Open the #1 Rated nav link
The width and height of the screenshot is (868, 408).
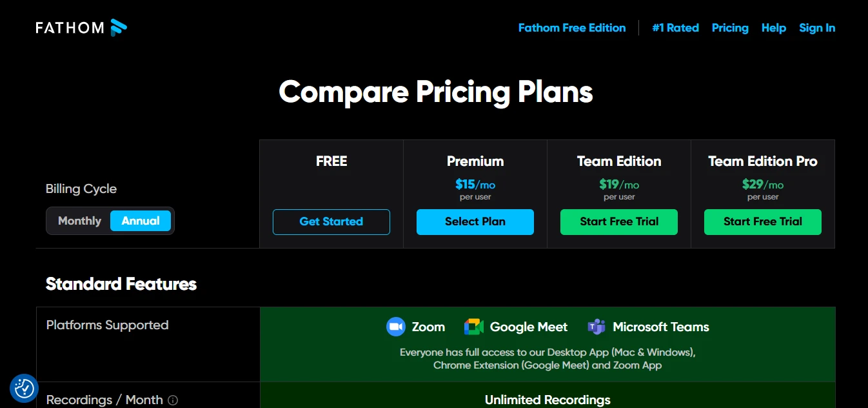point(675,28)
